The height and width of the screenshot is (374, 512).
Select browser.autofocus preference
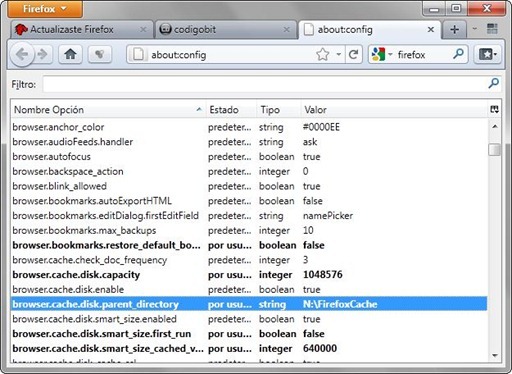coord(249,156)
